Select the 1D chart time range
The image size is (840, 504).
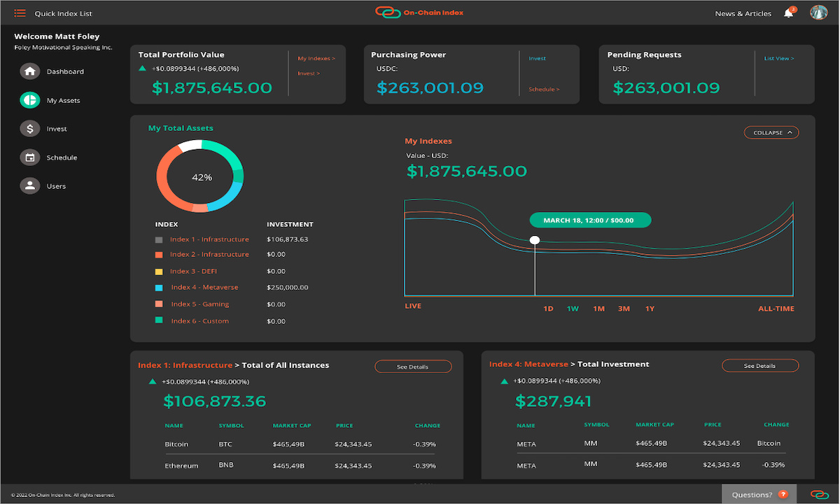click(x=548, y=308)
